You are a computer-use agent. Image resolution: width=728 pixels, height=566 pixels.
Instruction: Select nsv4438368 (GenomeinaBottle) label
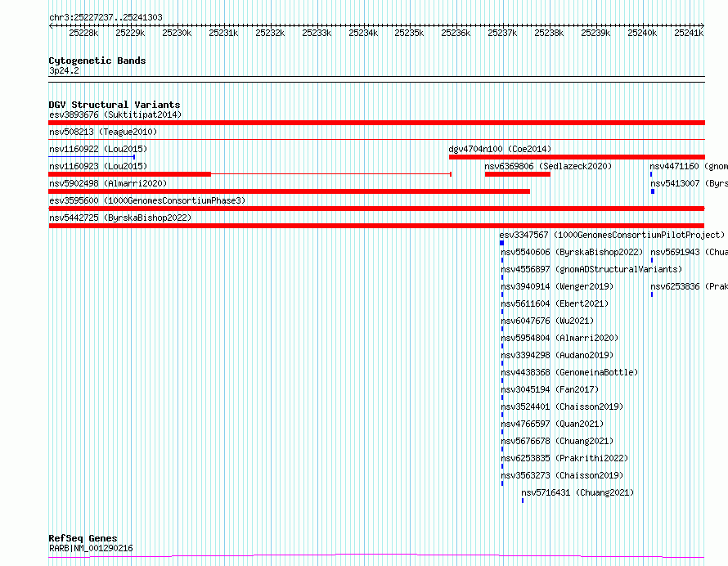tap(569, 372)
